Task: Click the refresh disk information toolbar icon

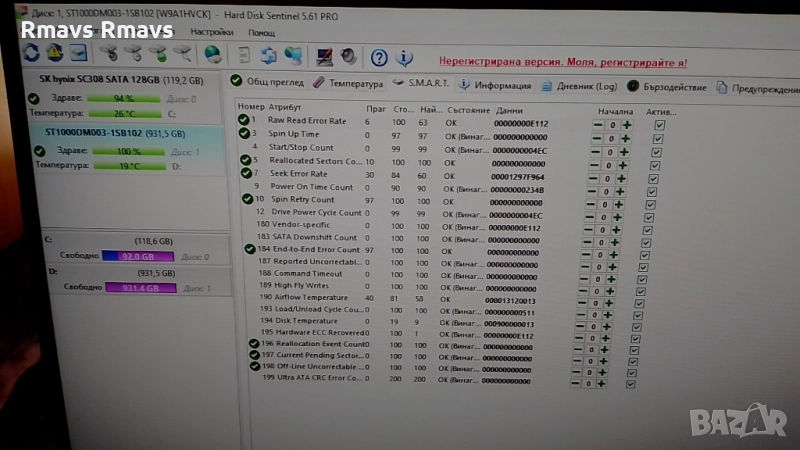Action: pyautogui.click(x=30, y=53)
